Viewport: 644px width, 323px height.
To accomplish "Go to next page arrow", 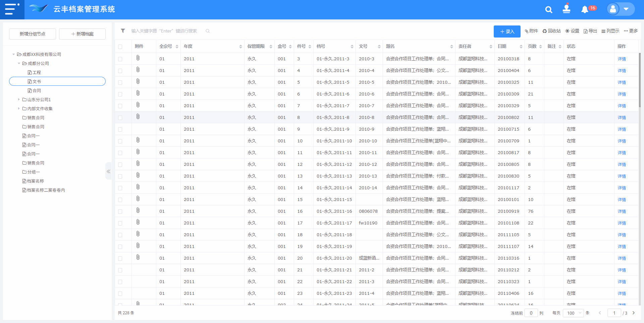I will 634,313.
